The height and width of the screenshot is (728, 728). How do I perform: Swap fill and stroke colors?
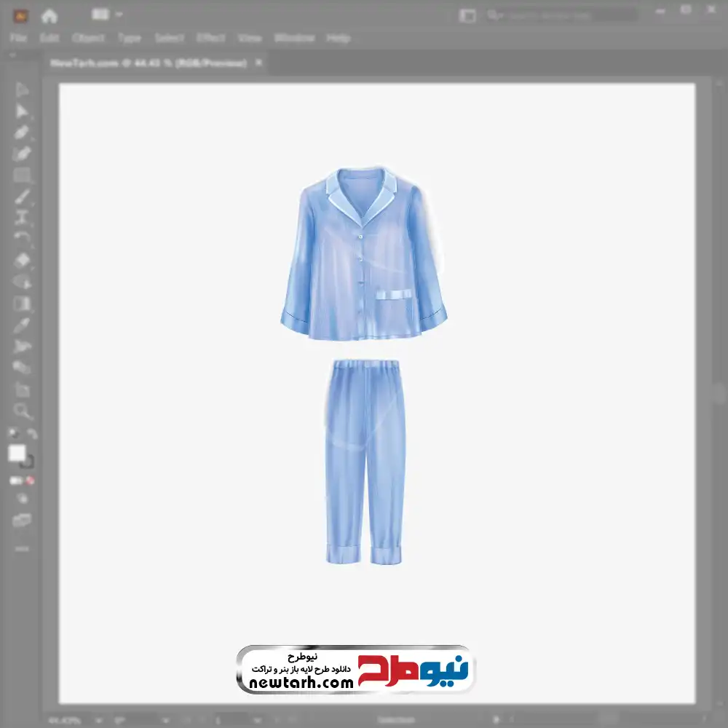pyautogui.click(x=32, y=434)
